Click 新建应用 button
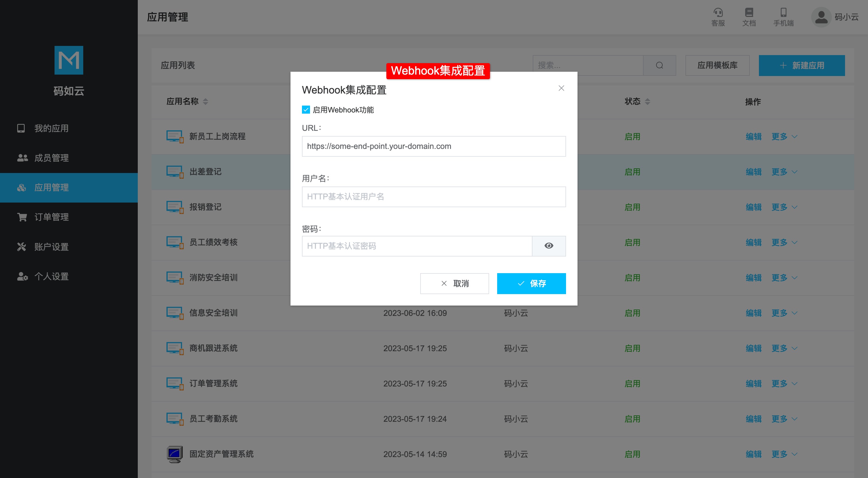 coord(801,65)
